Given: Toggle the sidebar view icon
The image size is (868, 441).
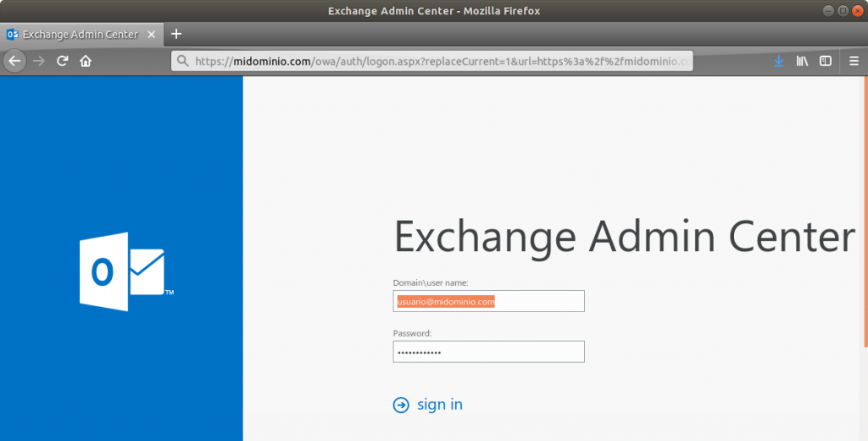Looking at the screenshot, I should click(x=826, y=61).
